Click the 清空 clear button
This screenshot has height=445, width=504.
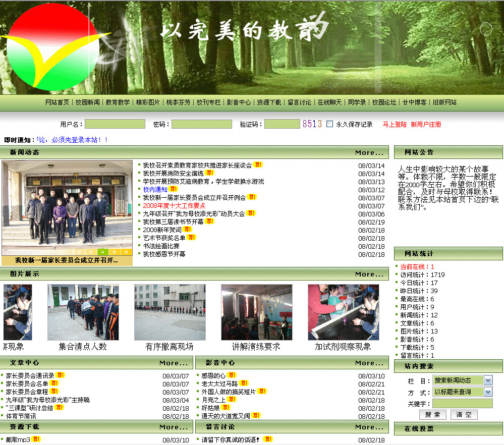tap(464, 415)
